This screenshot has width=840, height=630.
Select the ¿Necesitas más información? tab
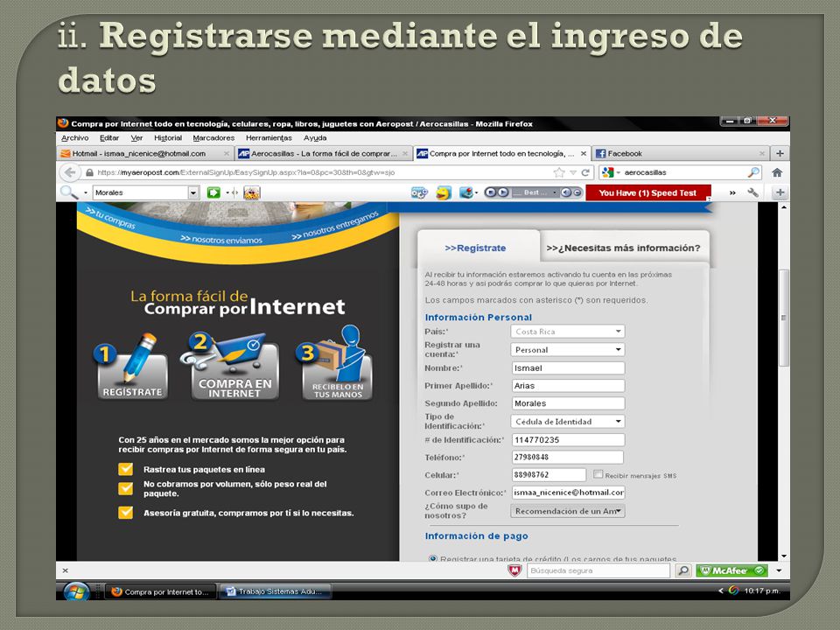pos(624,248)
